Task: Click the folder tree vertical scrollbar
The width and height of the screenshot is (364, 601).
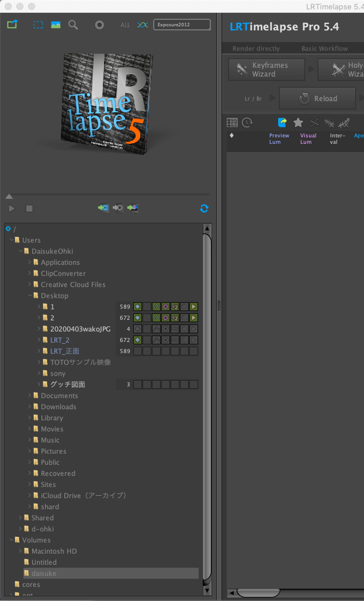Action: point(207,407)
